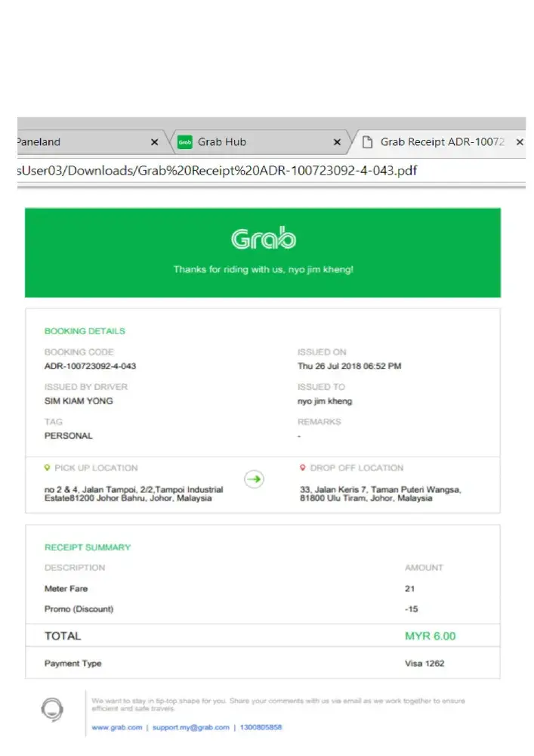Close the Grab Hub browser tab
Image resolution: width=534 pixels, height=756 pixels.
tap(337, 142)
